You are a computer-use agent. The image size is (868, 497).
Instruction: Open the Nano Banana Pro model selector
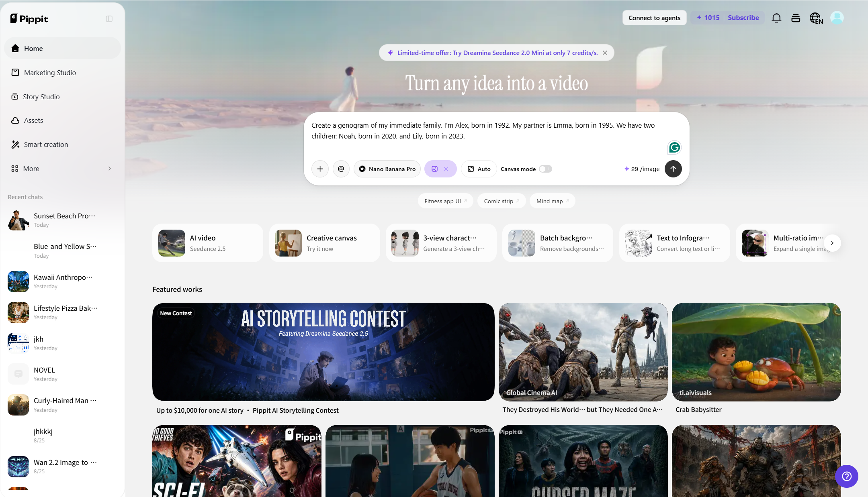pos(387,169)
